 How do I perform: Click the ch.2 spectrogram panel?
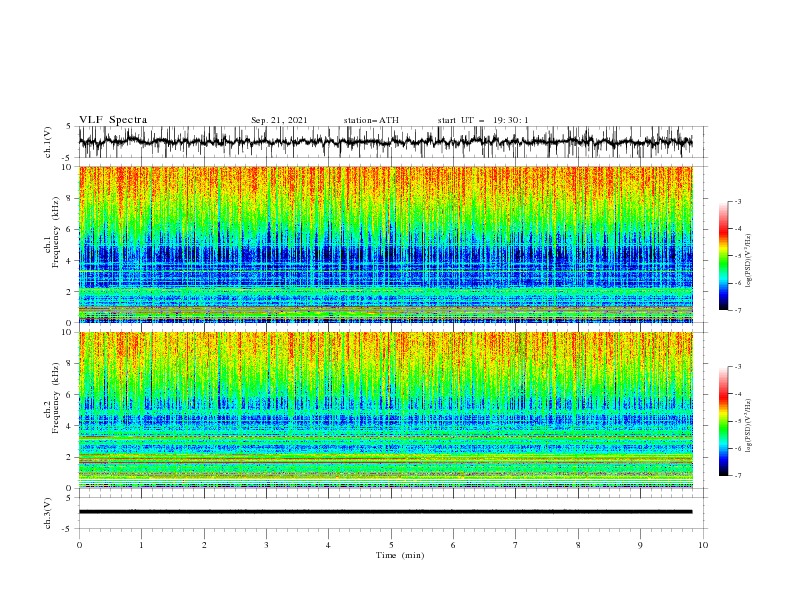(385, 410)
